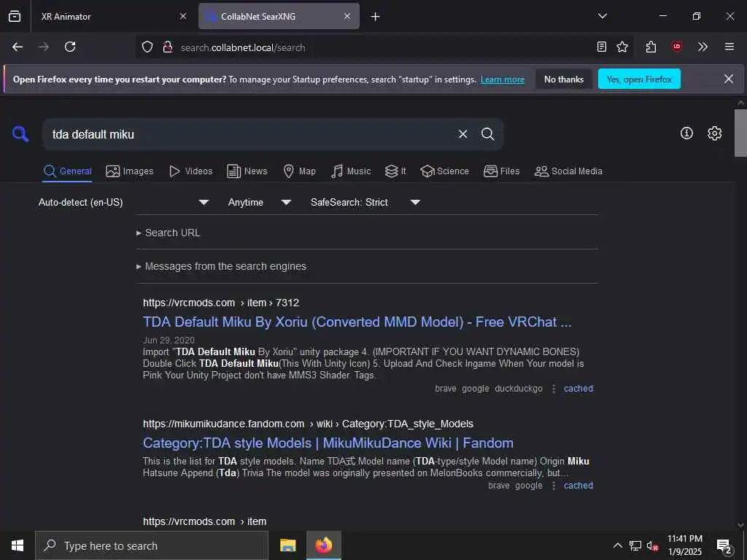Click the SearXNG magnifier logo

20,134
